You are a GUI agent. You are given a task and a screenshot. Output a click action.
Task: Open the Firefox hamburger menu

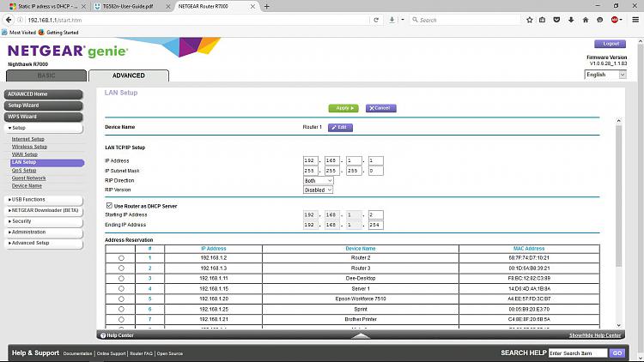pos(634,19)
